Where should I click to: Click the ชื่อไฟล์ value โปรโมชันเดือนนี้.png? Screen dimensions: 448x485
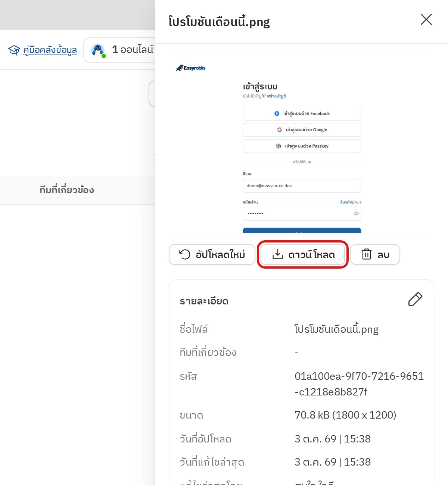coord(336,329)
